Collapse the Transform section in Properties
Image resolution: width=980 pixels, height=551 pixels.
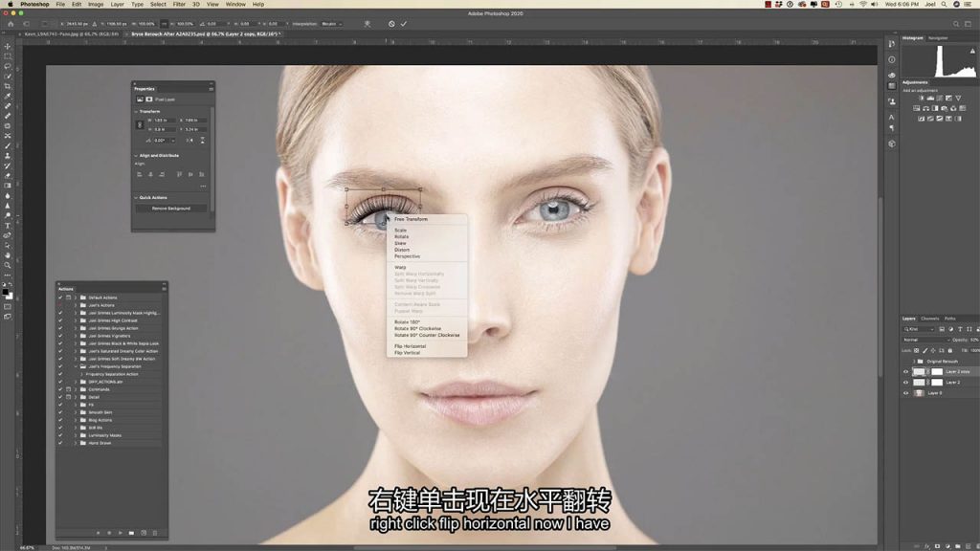(136, 111)
